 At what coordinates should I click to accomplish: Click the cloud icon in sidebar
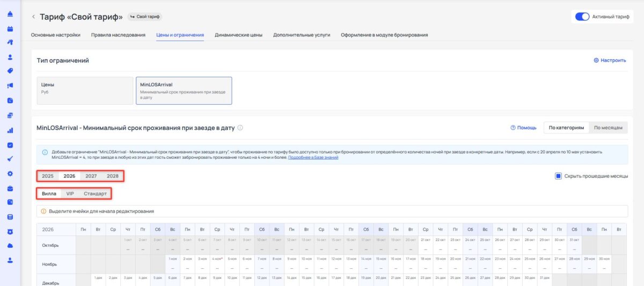click(x=10, y=246)
